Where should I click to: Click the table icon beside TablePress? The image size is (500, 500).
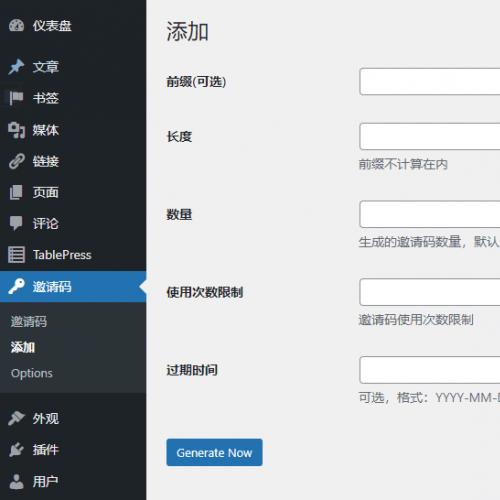[16, 255]
